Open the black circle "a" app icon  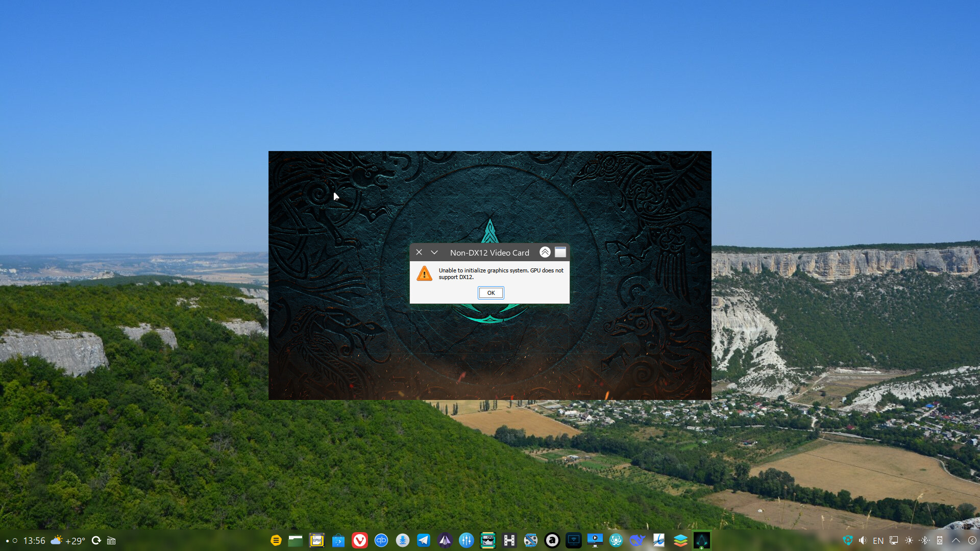click(552, 540)
